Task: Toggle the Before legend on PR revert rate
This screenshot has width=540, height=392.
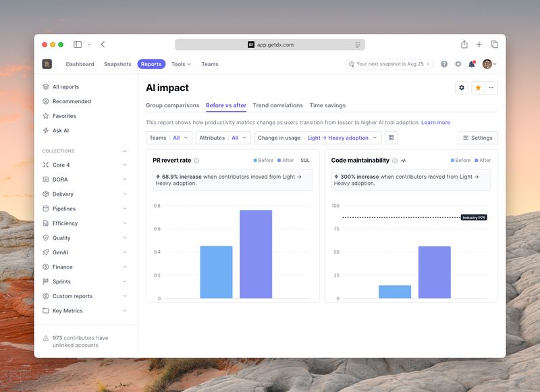Action: [263, 161]
